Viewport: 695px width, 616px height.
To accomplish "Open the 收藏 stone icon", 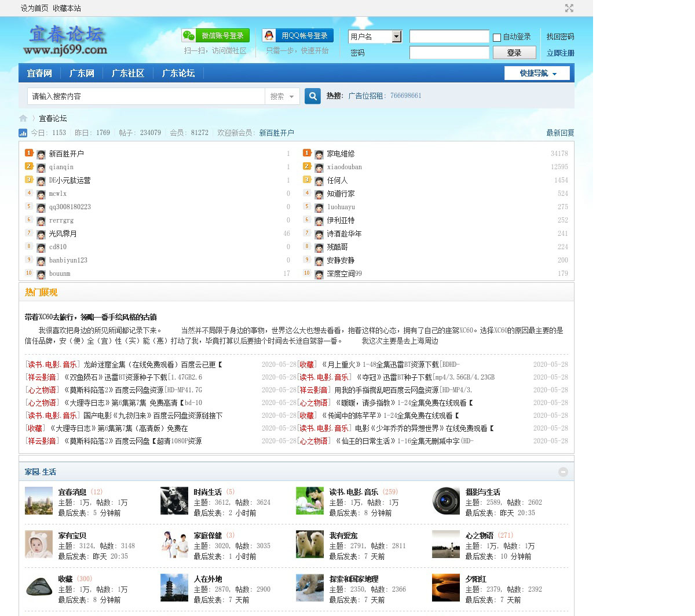I will click(39, 588).
